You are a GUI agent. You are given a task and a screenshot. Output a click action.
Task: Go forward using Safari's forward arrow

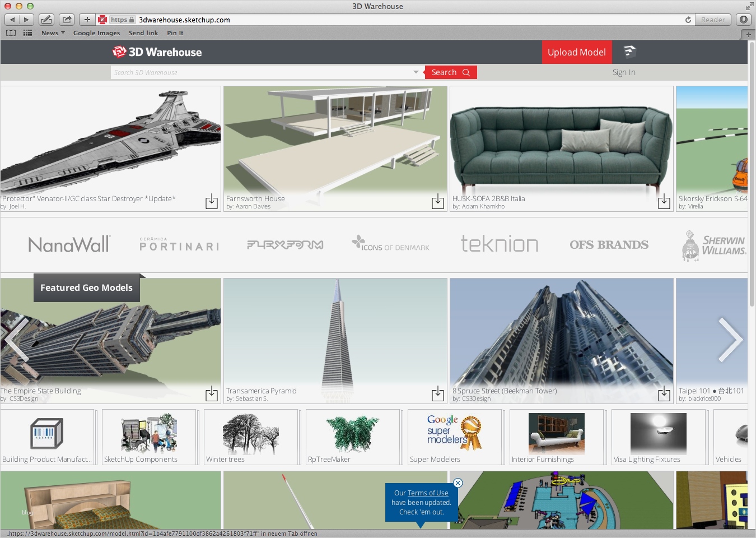(26, 20)
